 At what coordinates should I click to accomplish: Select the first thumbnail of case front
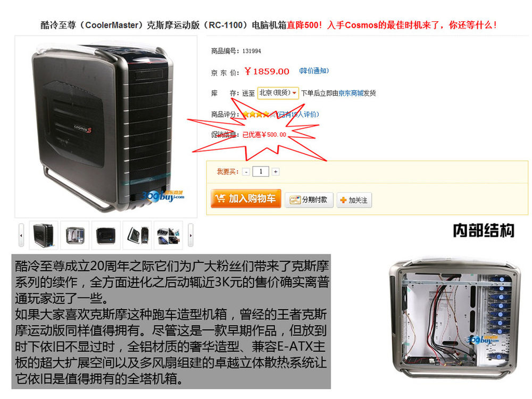click(x=44, y=235)
